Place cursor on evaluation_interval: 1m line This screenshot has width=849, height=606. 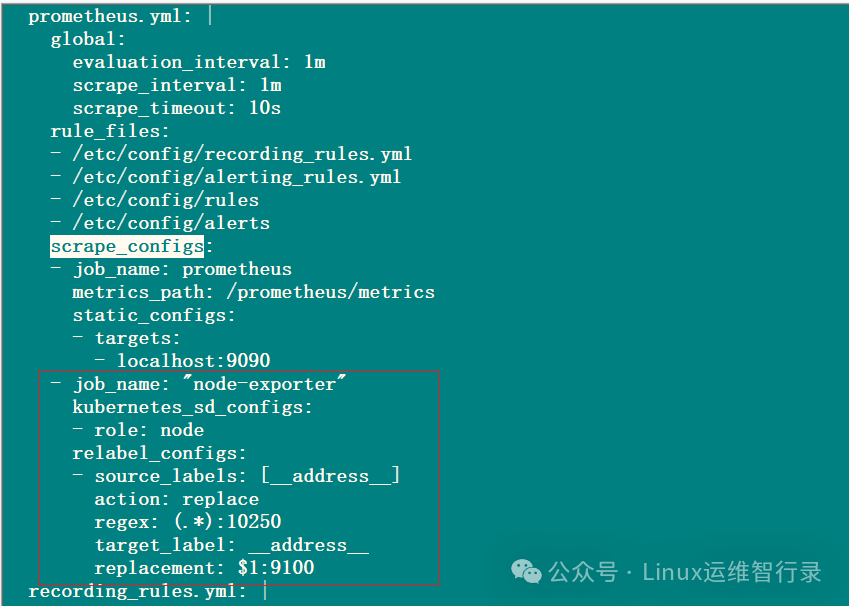tap(199, 62)
